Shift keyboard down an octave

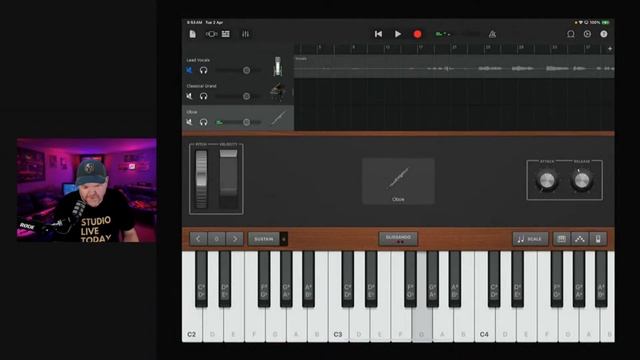(x=198, y=239)
